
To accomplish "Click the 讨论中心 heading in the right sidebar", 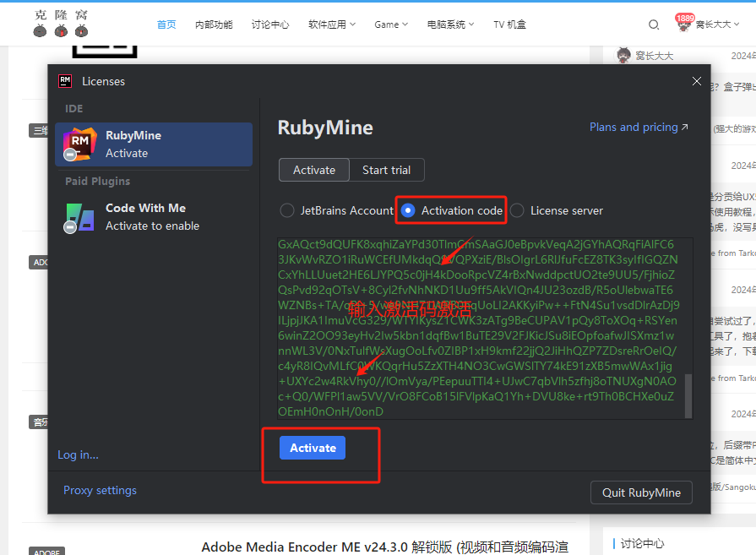I will pos(642,543).
